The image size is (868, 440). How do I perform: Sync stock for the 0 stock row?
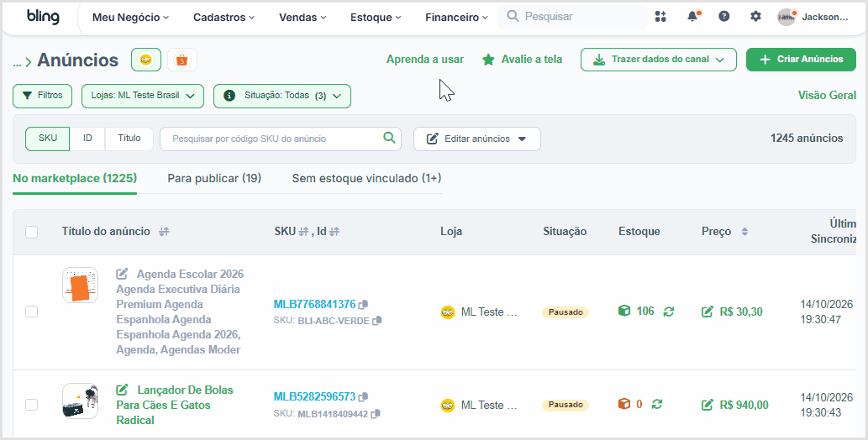657,404
